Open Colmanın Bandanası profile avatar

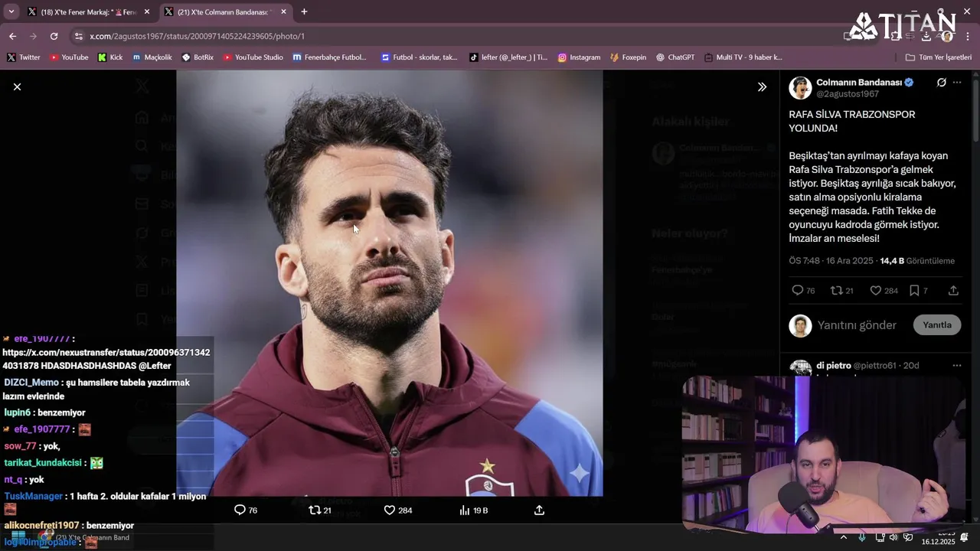click(800, 87)
